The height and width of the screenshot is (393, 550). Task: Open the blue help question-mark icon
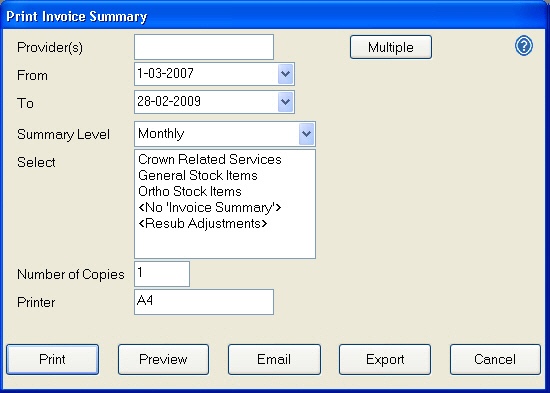tap(524, 46)
